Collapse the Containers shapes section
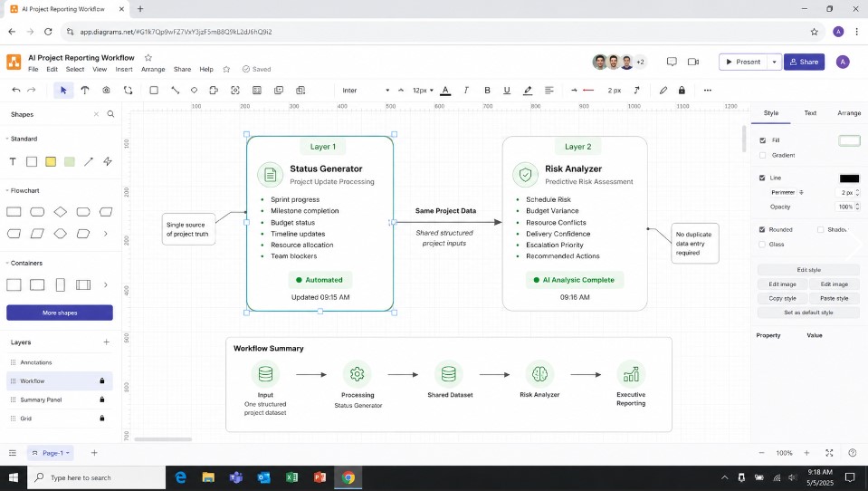Viewport: 868px width, 491px height. [x=7, y=264]
